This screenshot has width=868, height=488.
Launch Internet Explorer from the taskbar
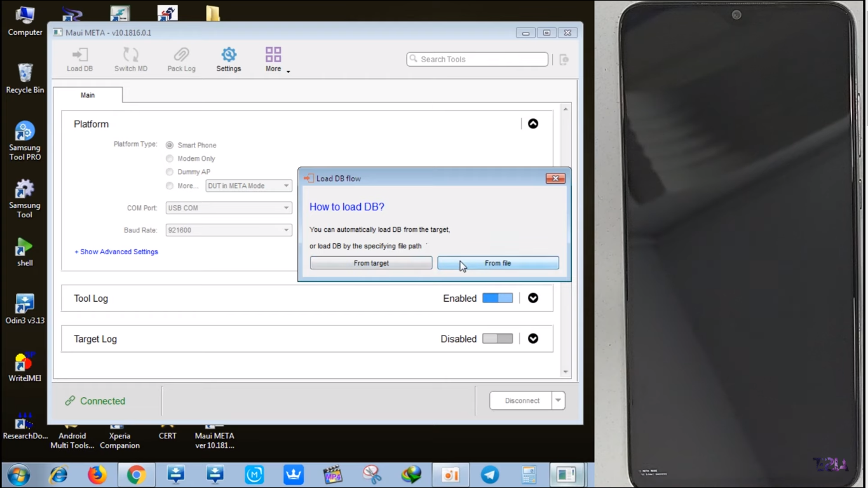(58, 475)
